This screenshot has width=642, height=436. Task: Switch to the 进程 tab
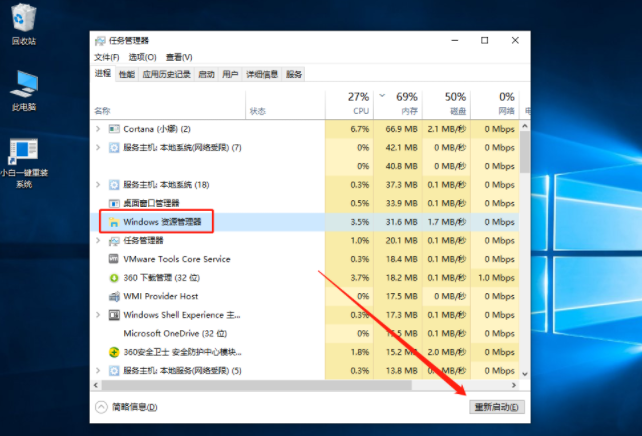pyautogui.click(x=103, y=73)
